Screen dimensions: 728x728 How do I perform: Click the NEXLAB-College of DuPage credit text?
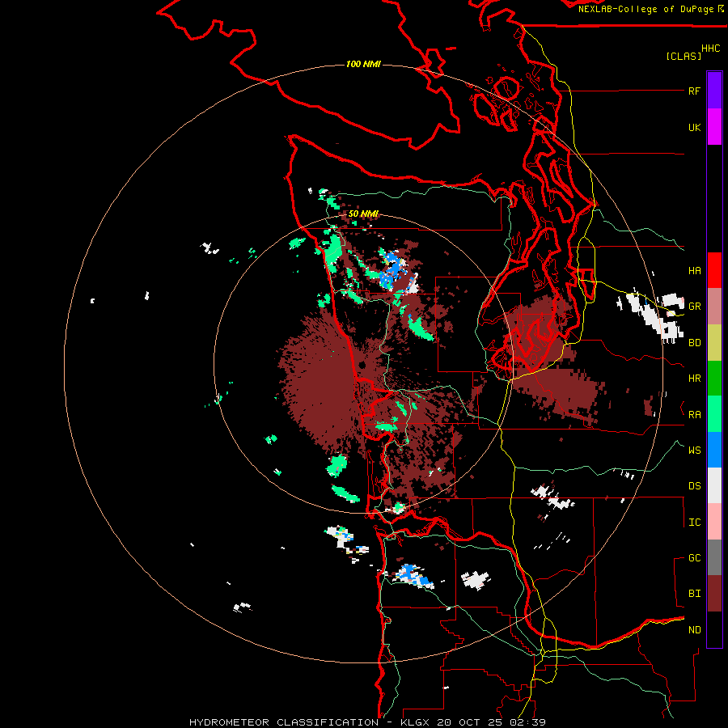coord(645,9)
